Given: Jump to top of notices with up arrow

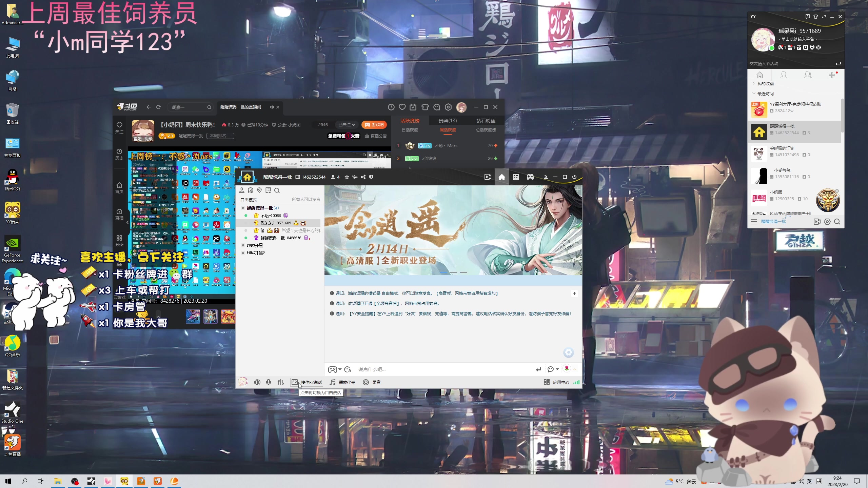Looking at the screenshot, I should (574, 293).
